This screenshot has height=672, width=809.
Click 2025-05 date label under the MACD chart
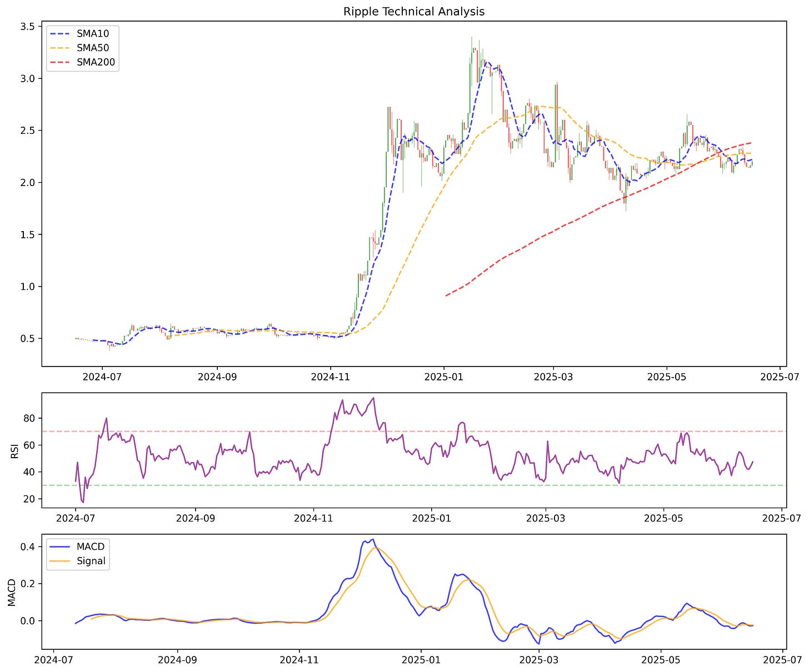pyautogui.click(x=661, y=659)
